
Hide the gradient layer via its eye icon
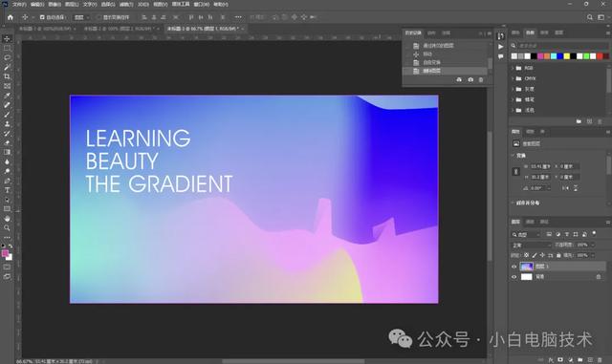pyautogui.click(x=514, y=267)
